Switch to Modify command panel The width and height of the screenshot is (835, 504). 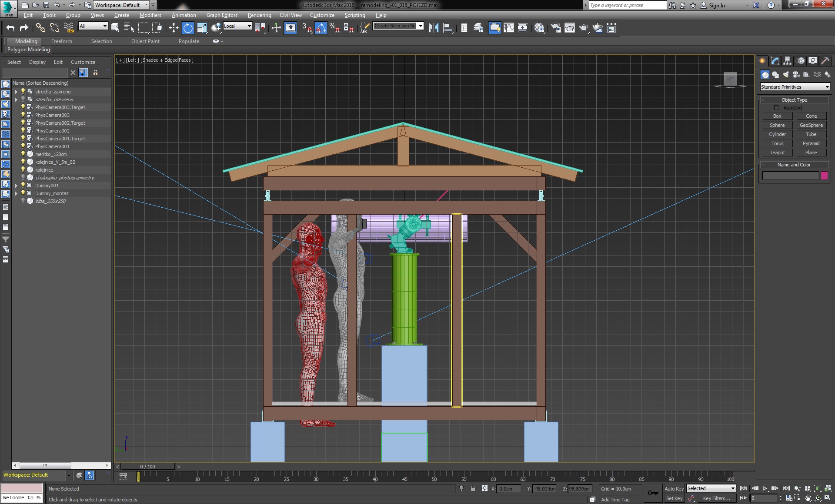(775, 61)
